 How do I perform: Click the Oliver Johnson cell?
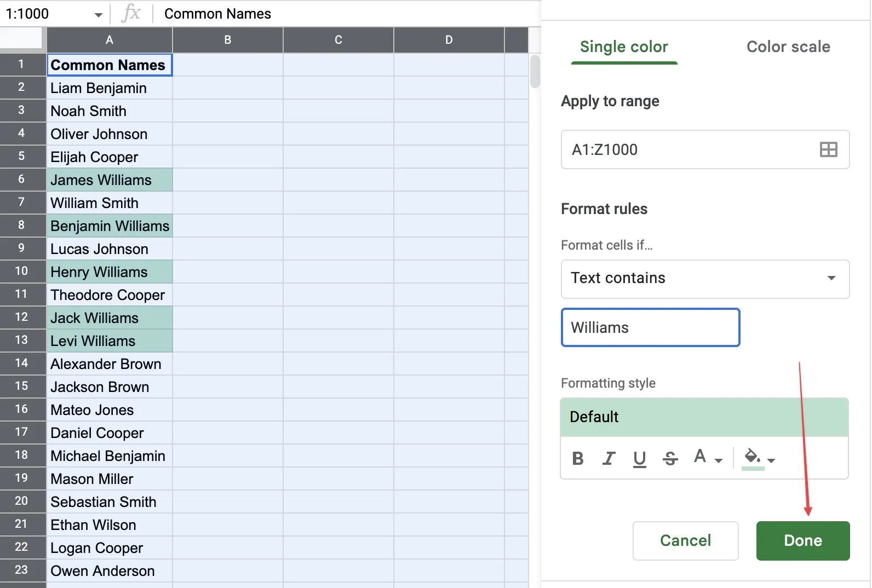pyautogui.click(x=110, y=134)
